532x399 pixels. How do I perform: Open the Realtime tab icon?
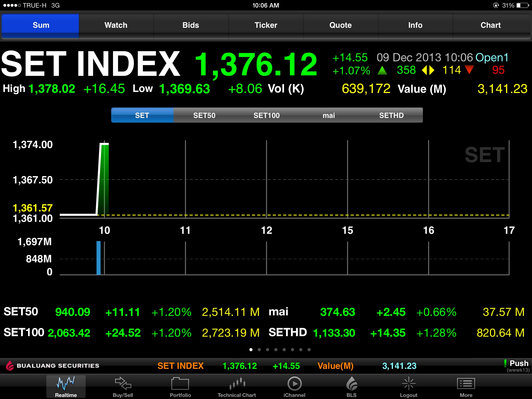pos(66,386)
